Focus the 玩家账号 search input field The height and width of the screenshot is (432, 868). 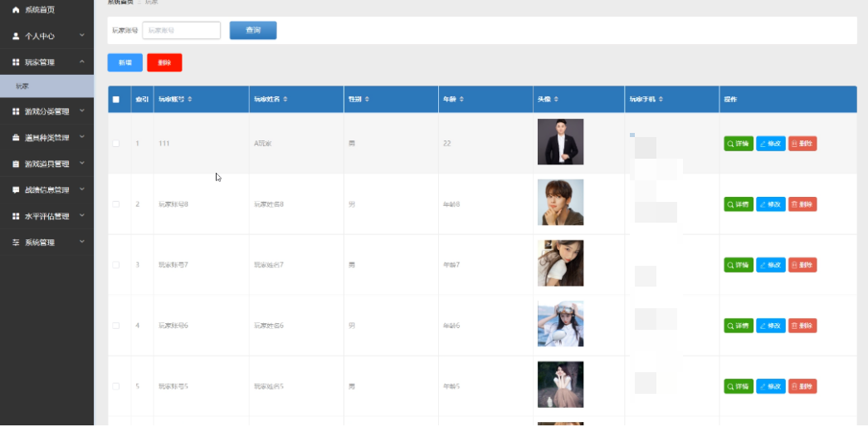[x=182, y=31]
